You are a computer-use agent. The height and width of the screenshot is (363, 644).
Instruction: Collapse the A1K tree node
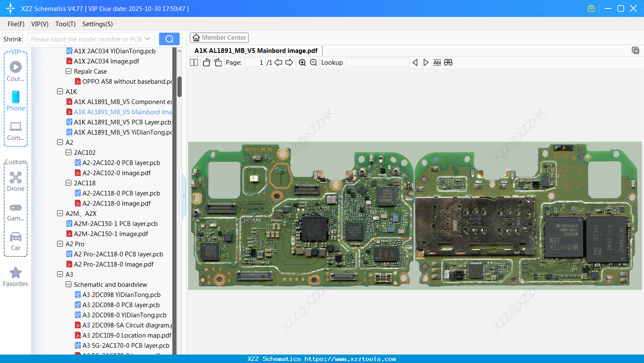pos(60,91)
